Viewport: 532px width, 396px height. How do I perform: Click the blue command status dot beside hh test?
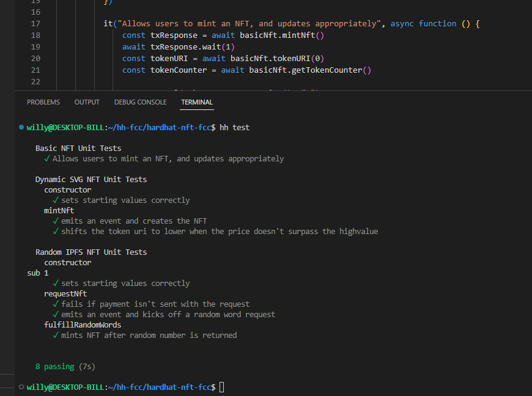click(21, 127)
